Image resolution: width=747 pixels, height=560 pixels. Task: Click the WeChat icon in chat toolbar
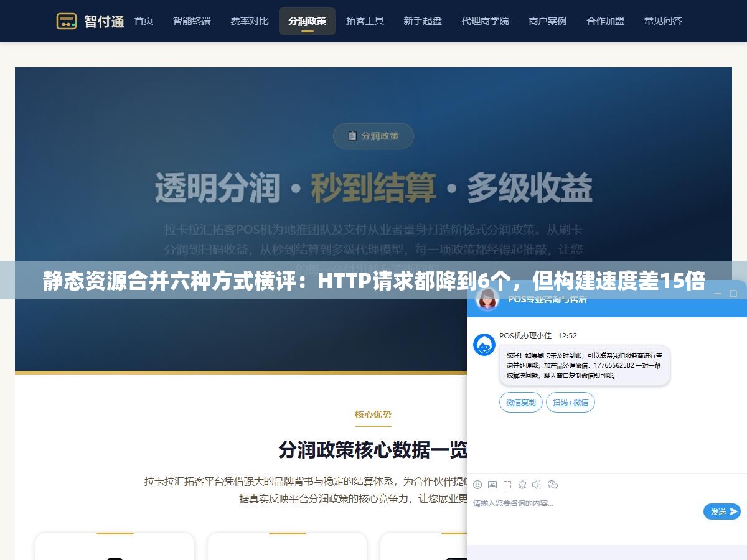coord(553,485)
